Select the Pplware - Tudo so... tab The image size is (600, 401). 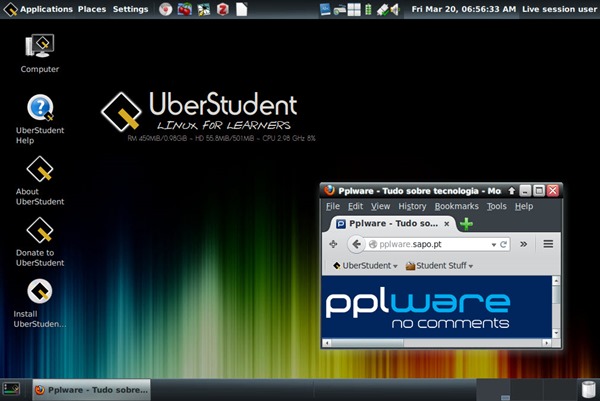(393, 223)
